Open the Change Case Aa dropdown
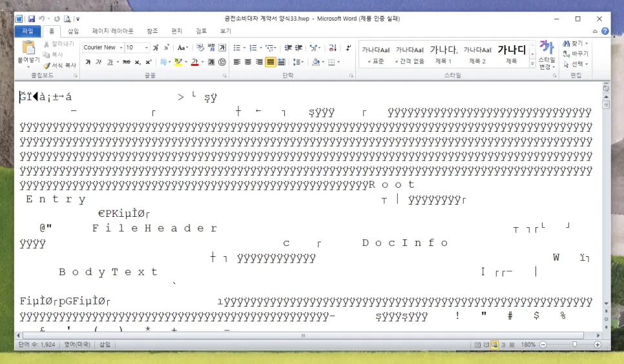The height and width of the screenshot is (364, 624). click(183, 48)
